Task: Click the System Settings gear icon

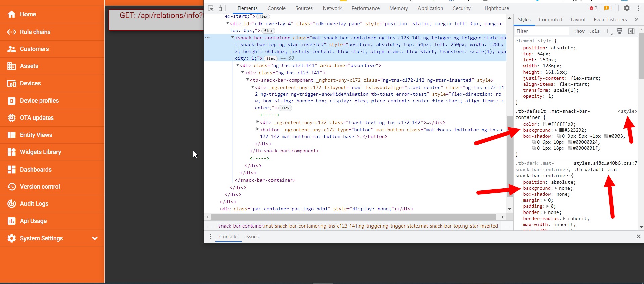Action: [12, 238]
